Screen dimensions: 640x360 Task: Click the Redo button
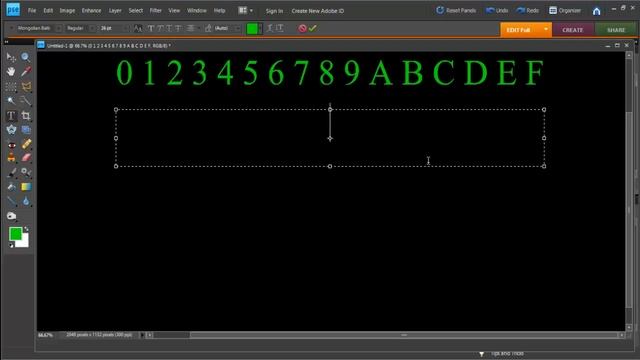pyautogui.click(x=528, y=10)
